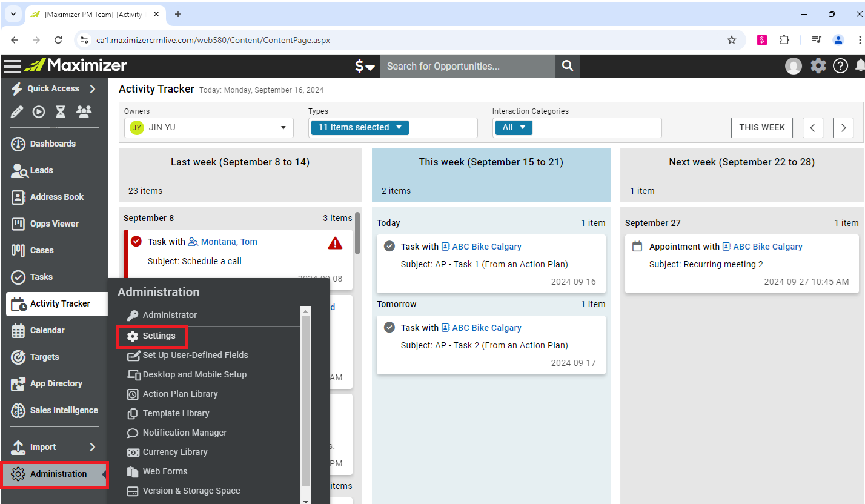Open Calendar in the sidebar
This screenshot has height=504, width=865.
54,330
